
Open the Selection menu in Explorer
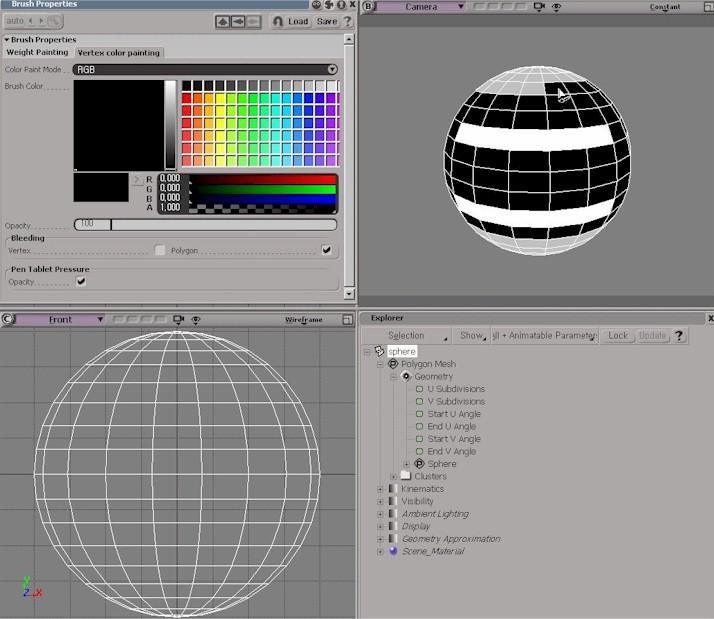[407, 336]
